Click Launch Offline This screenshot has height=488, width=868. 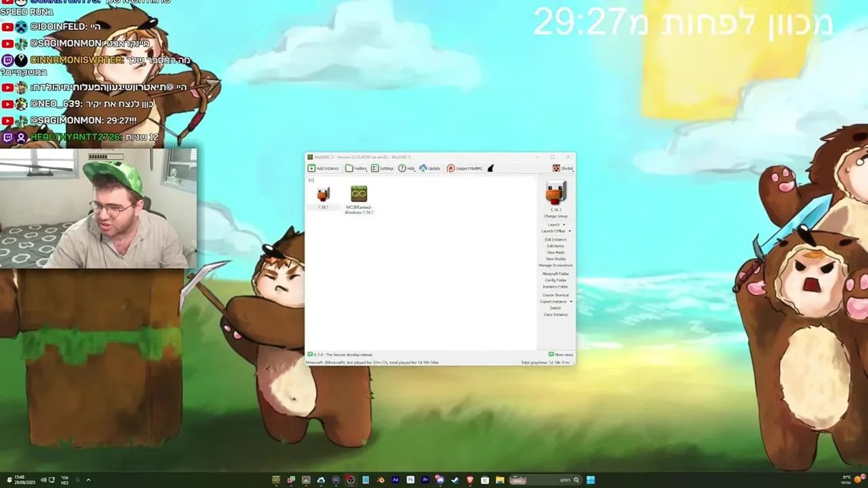[553, 231]
